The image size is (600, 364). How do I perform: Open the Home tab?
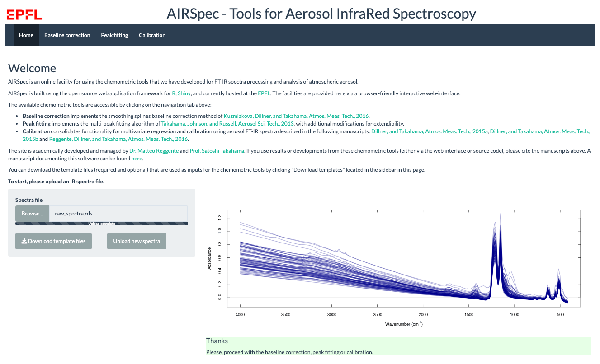(x=26, y=35)
